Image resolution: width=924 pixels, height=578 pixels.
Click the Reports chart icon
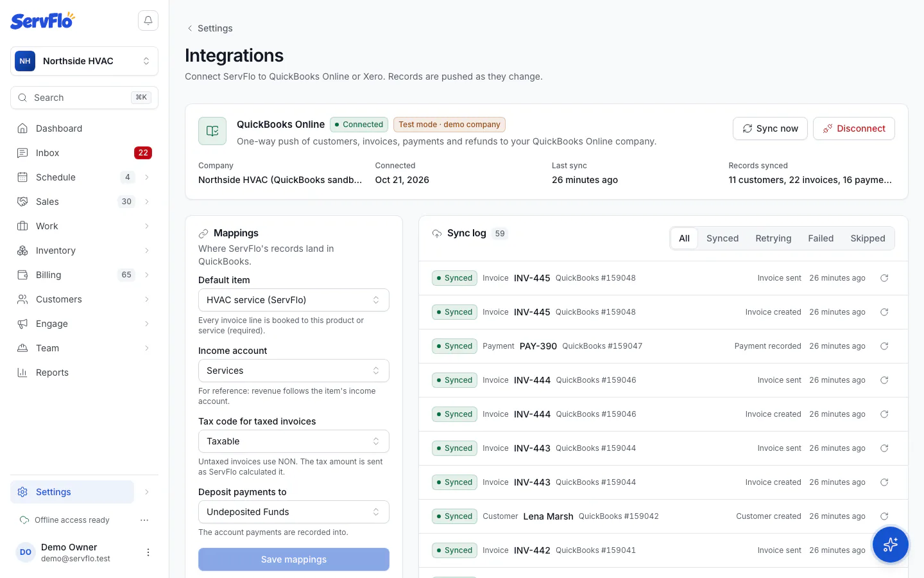click(22, 372)
